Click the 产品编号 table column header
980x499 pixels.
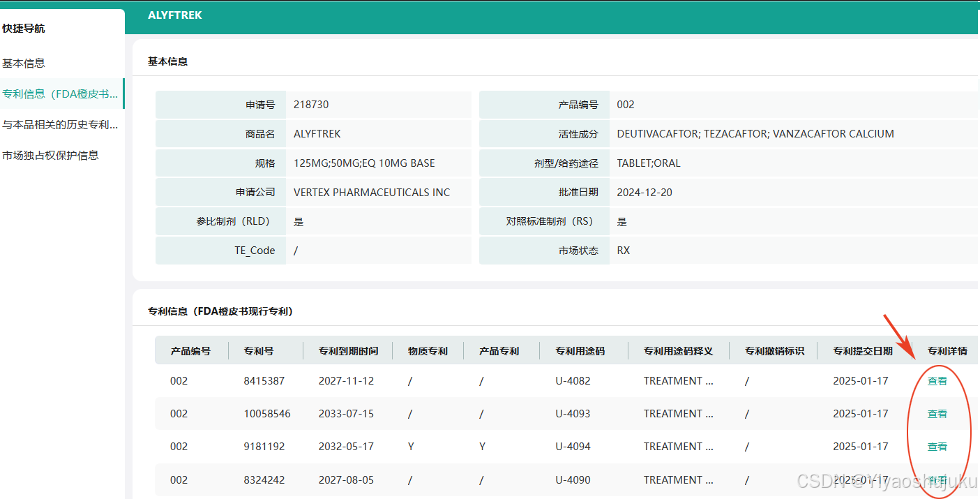pyautogui.click(x=190, y=351)
